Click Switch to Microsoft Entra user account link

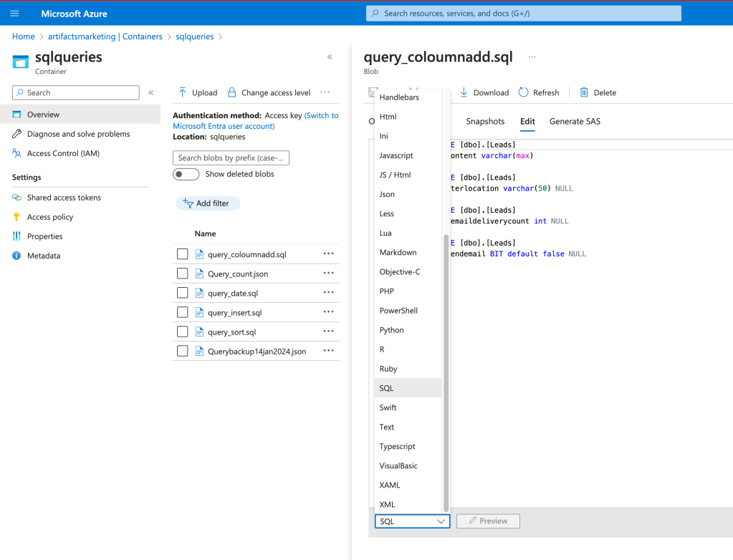point(256,120)
